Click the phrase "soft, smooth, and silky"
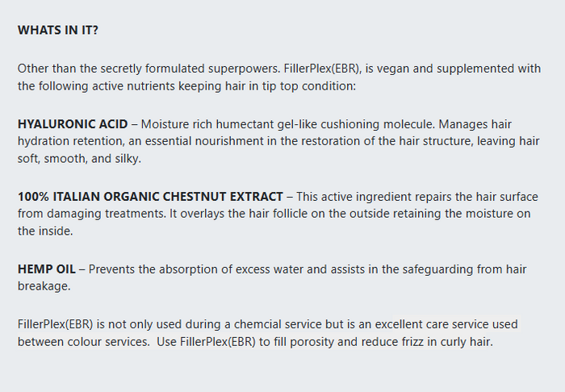This screenshot has height=392, width=565. 78,158
